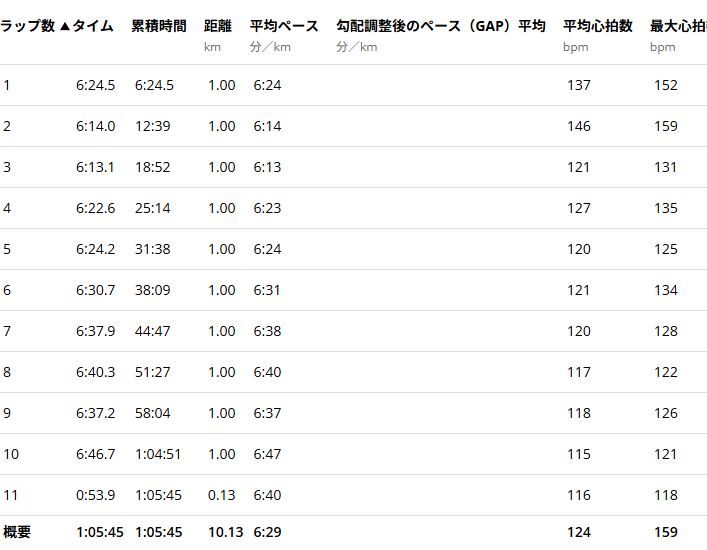This screenshot has height=550, width=707.
Task: Select lap 8 average heart rate 117
Action: coord(578,372)
